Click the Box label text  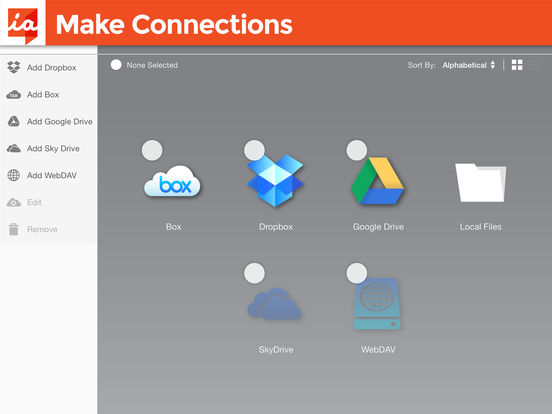(x=174, y=227)
